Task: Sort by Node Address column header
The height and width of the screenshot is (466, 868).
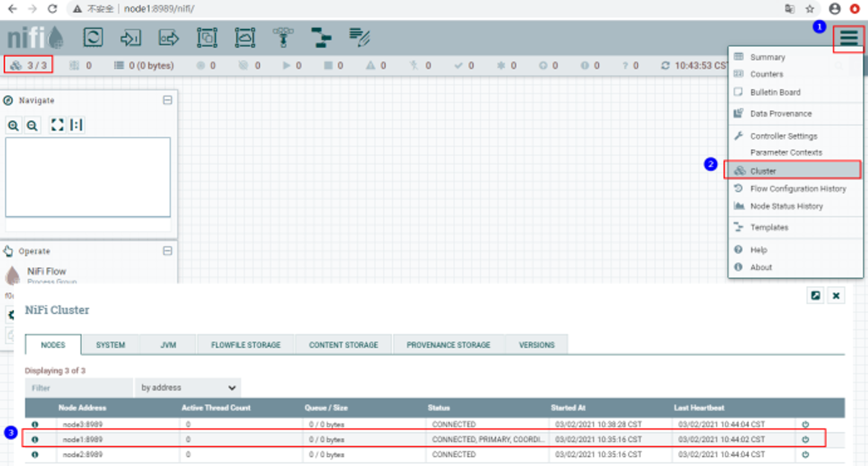Action: 82,408
